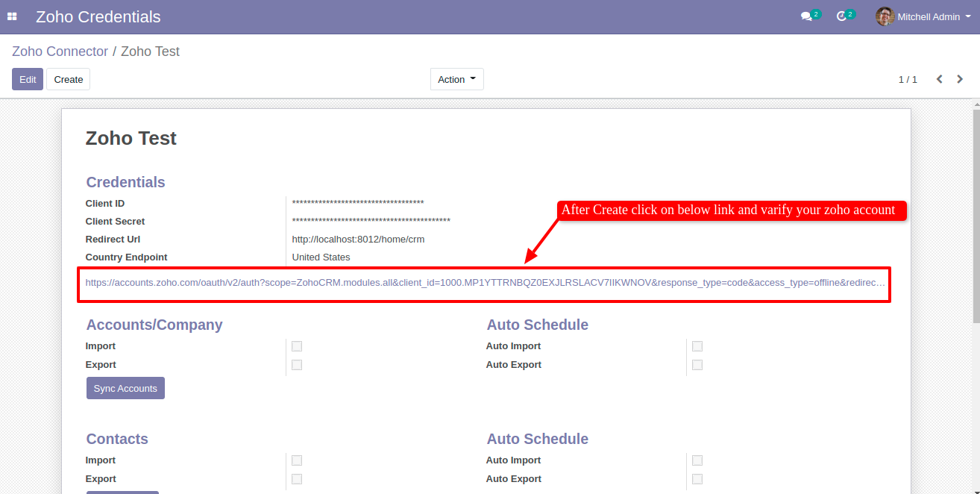Click the Edit button
Image resolution: width=980 pixels, height=494 pixels.
click(x=28, y=79)
